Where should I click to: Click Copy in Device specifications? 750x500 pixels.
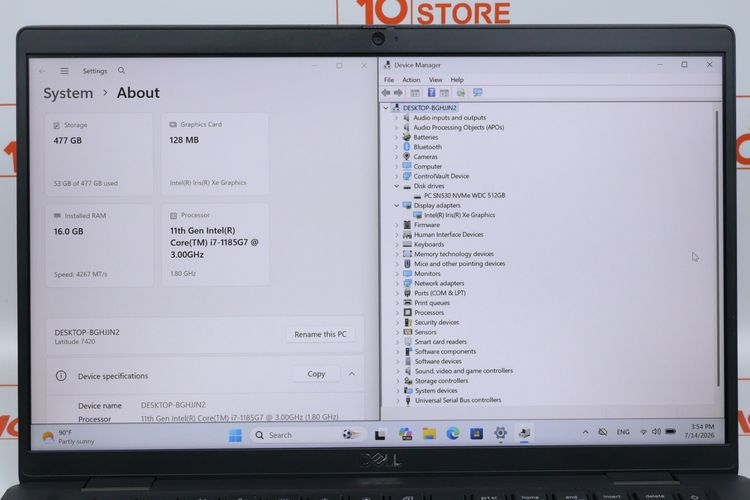tap(316, 374)
